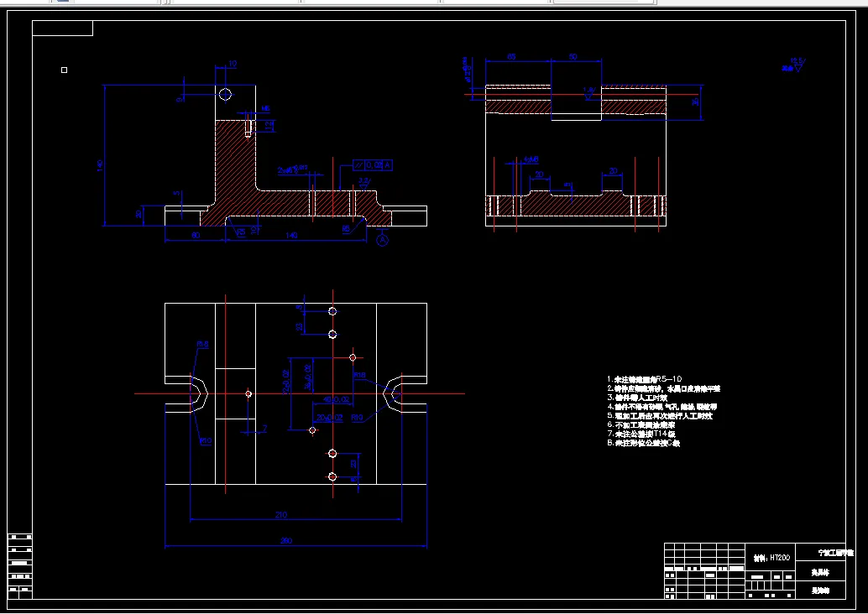Select the 20±0.02 dimension text

(x=329, y=418)
